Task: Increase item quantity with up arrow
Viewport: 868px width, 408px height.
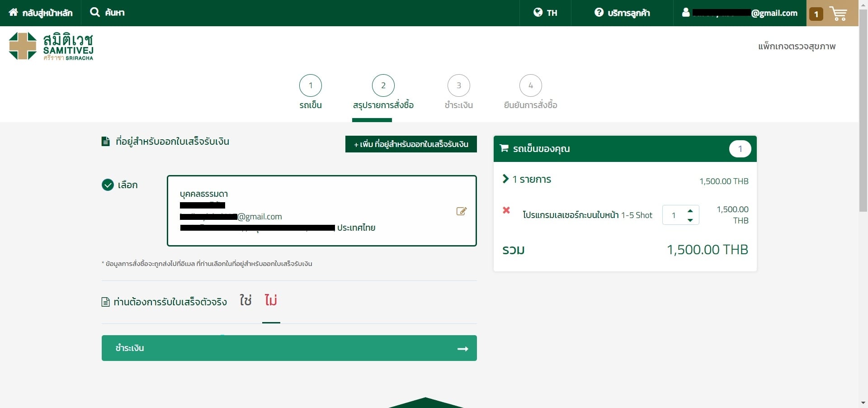Action: [690, 210]
